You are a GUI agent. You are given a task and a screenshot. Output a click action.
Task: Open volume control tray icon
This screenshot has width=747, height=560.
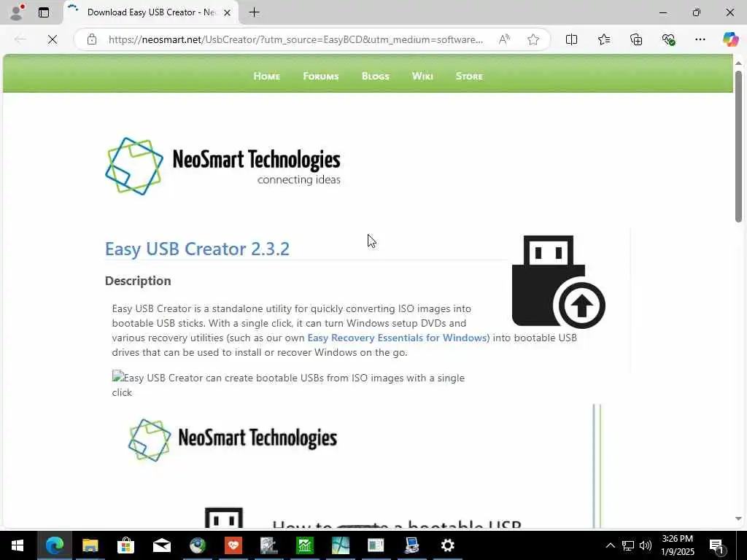click(x=646, y=545)
